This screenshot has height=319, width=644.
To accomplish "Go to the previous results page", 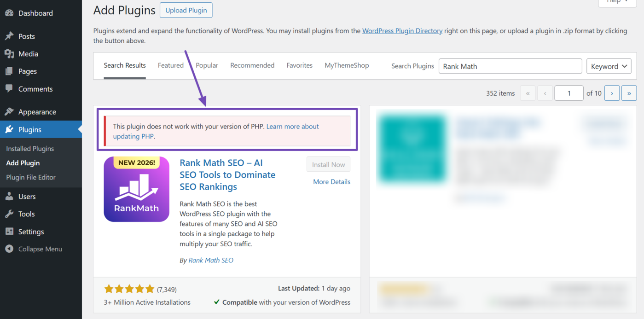I will coord(545,93).
